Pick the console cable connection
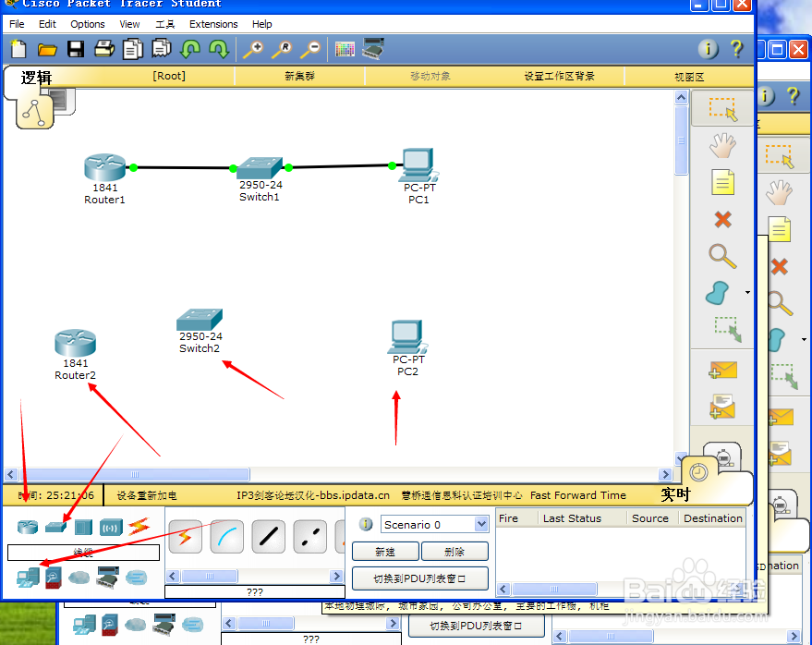This screenshot has width=812, height=645. pos(227,537)
